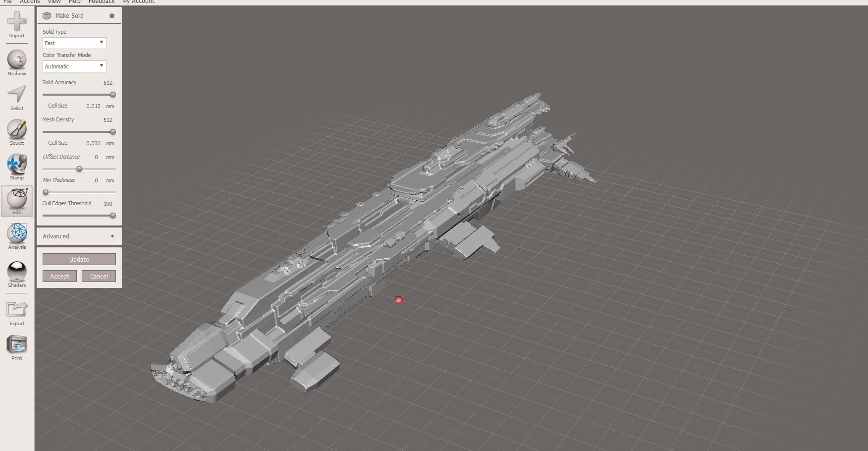Accept the Make Solid operation

point(59,276)
